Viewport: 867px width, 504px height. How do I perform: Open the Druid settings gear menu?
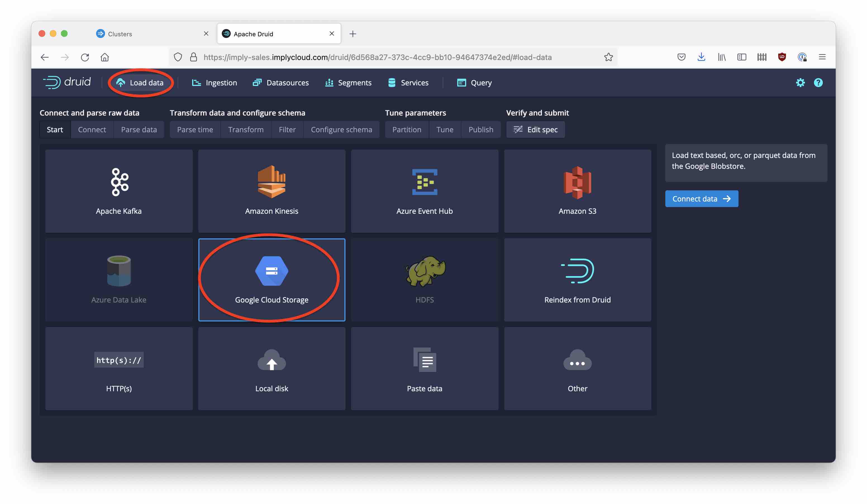[x=800, y=83]
